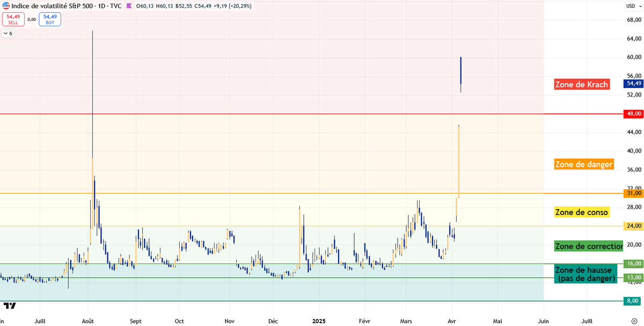The image size is (644, 326).
Task: Click the 68,00 price axis label
Action: pyautogui.click(x=634, y=20)
